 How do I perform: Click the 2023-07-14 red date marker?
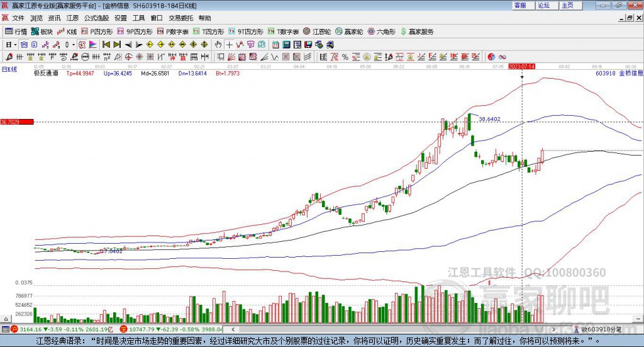[x=521, y=66]
